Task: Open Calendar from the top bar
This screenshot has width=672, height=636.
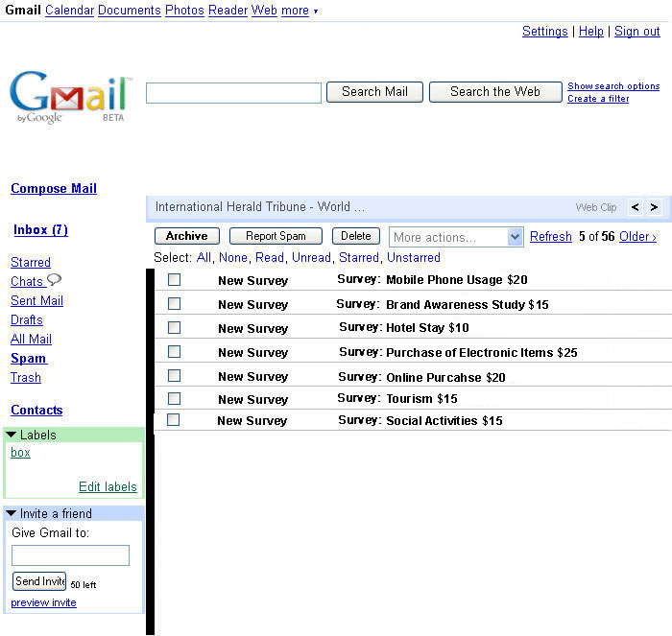Action: pos(69,10)
